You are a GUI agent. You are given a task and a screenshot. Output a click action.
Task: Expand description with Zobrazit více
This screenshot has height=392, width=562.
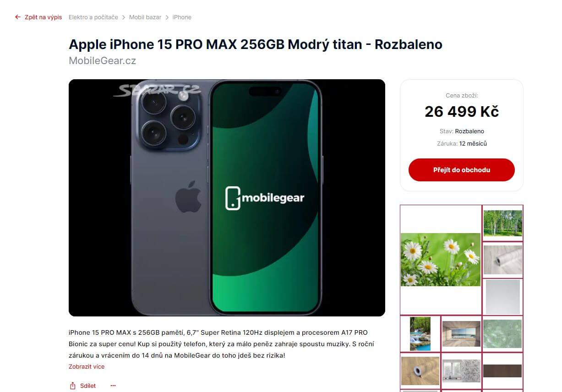(87, 366)
